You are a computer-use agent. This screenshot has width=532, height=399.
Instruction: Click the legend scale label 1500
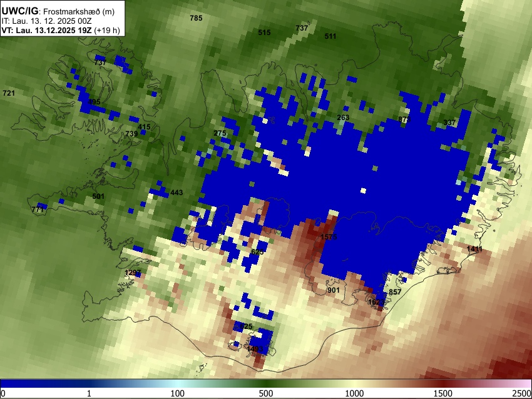(442, 393)
